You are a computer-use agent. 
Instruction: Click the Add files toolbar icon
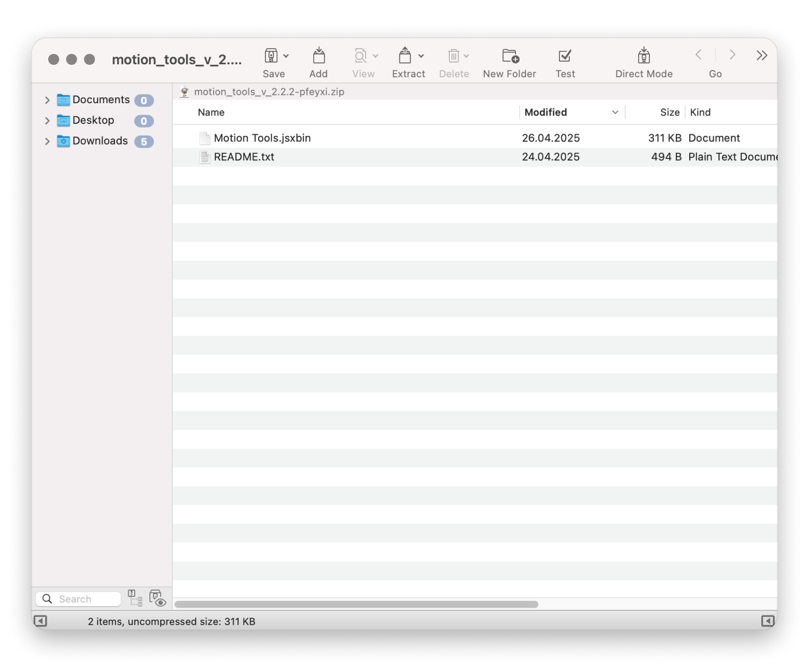318,56
